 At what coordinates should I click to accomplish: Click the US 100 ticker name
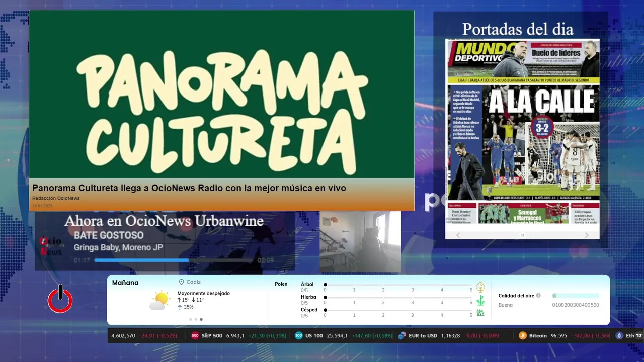[x=314, y=336]
